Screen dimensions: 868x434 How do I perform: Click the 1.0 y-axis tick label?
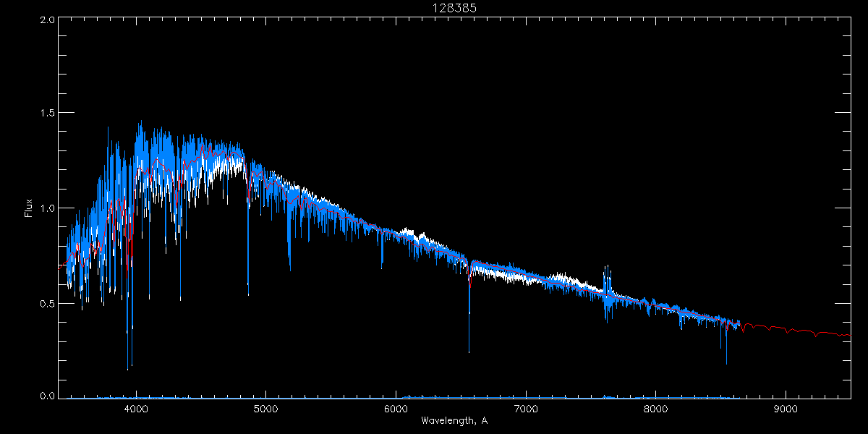click(46, 208)
